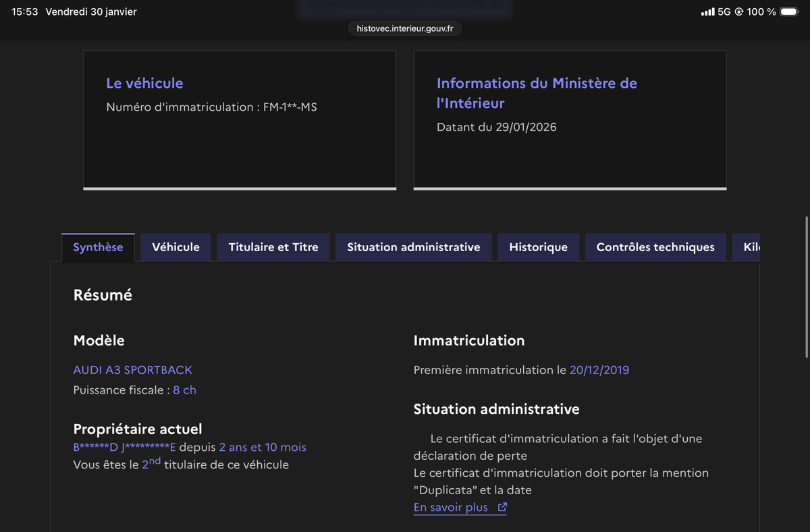Tap the 15:53 clock in status bar
Screen dimensions: 810x532
(24, 12)
